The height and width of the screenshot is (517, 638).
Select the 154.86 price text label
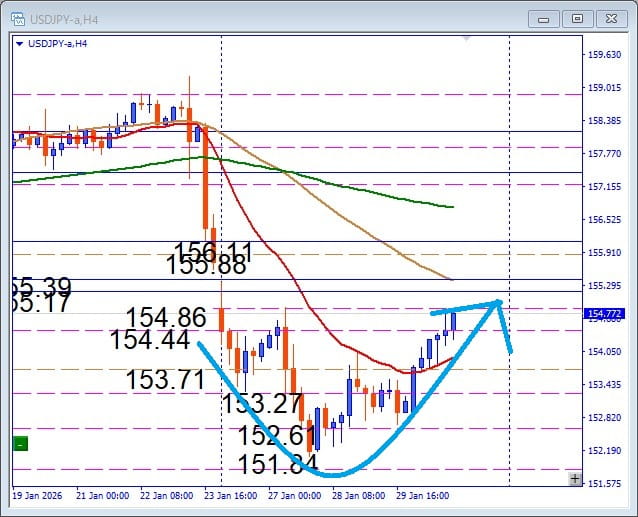(166, 317)
